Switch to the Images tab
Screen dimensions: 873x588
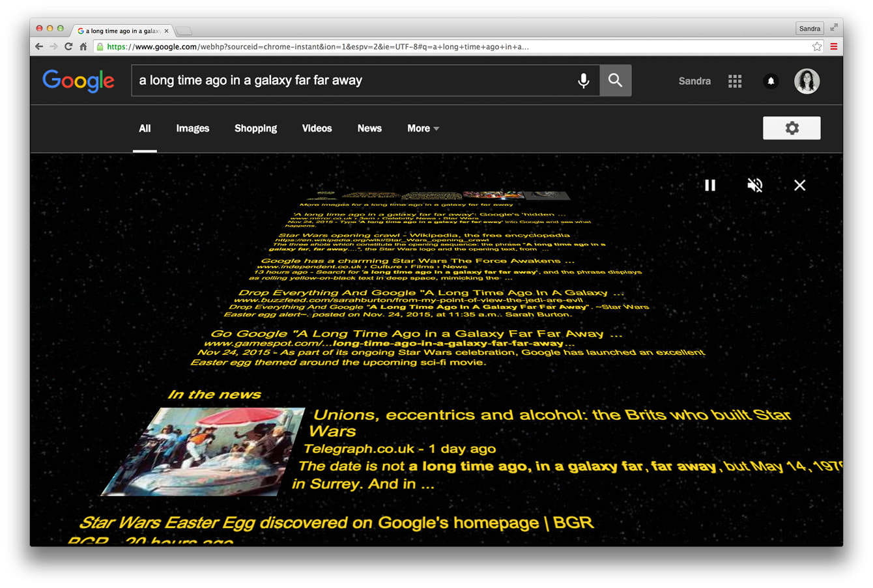tap(192, 128)
